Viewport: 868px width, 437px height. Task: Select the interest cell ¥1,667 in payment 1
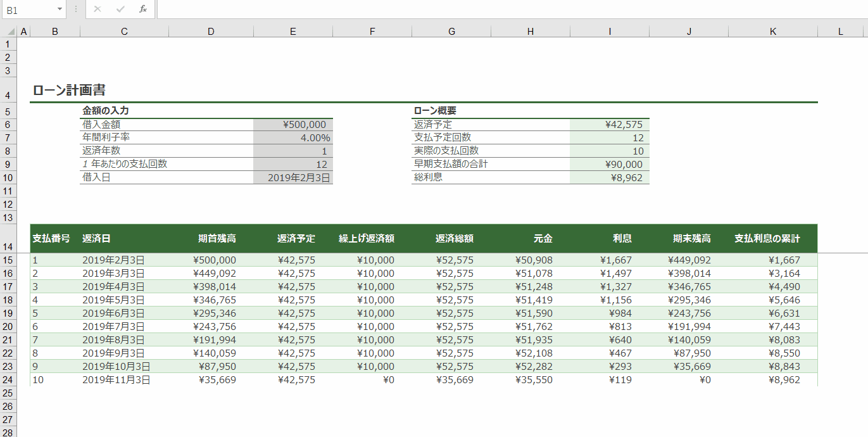(610, 260)
